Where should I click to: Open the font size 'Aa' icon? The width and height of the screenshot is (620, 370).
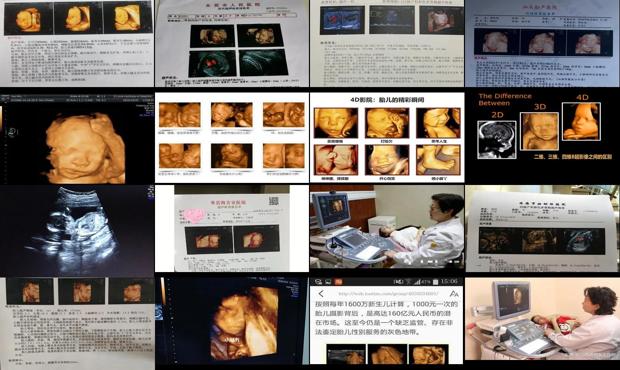click(454, 294)
